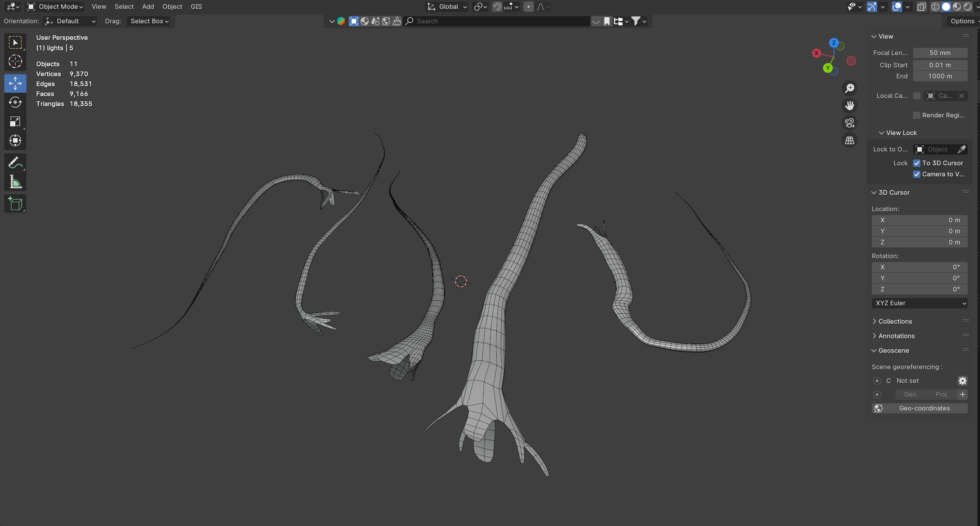Open the Options popover button
Image resolution: width=980 pixels, height=526 pixels.
click(962, 21)
